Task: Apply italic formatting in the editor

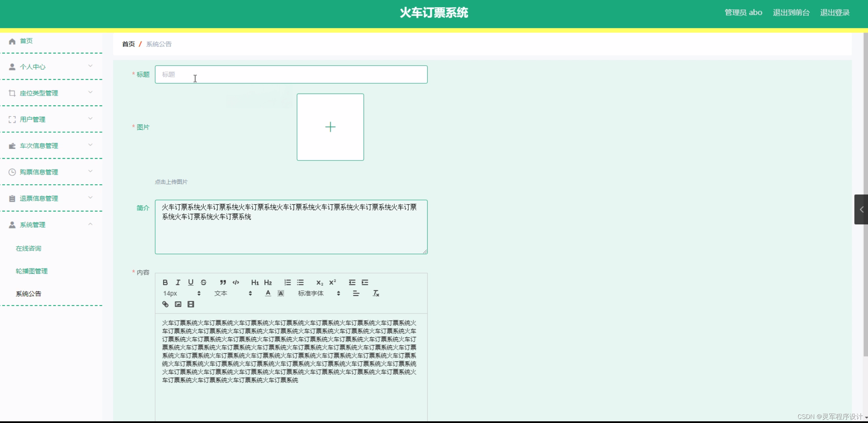Action: point(178,282)
